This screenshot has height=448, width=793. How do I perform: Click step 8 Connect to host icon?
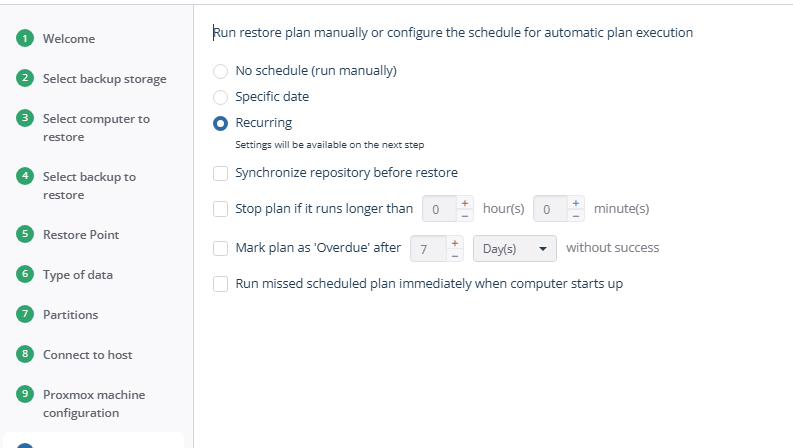click(25, 354)
